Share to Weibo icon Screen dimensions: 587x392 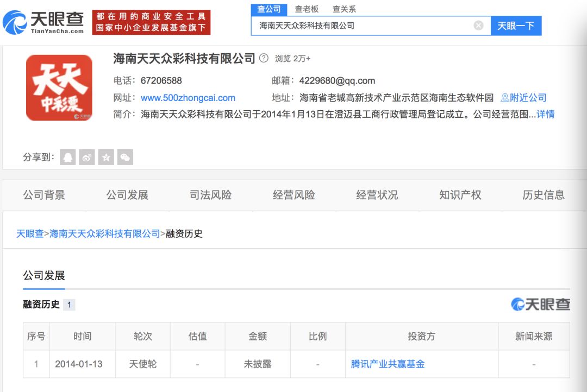87,157
